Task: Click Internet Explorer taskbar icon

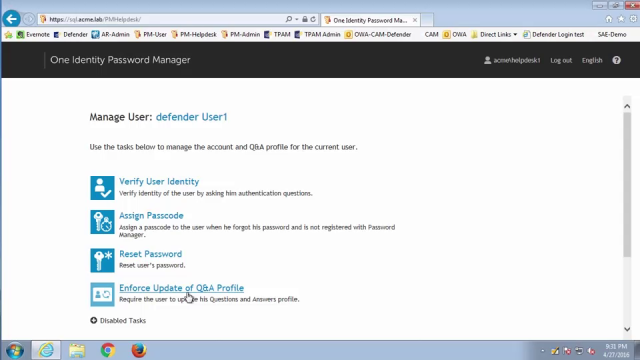Action: (x=46, y=350)
